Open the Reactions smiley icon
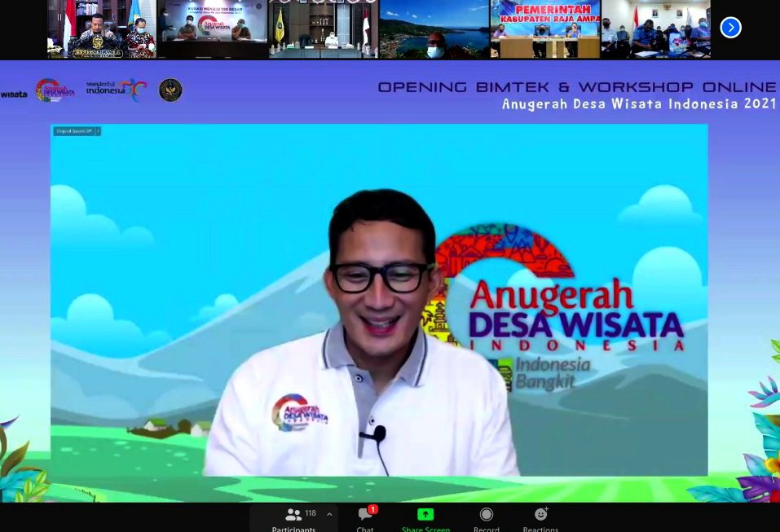The height and width of the screenshot is (532, 780). (540, 513)
